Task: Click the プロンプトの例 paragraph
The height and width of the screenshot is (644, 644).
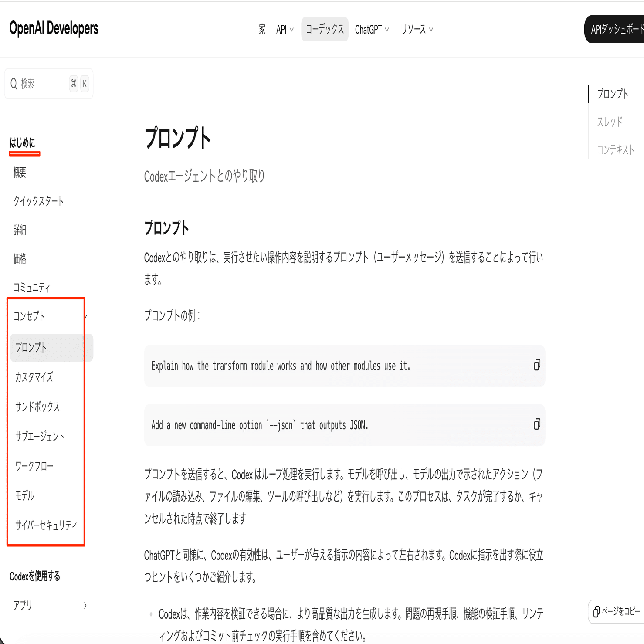Action: [x=172, y=315]
